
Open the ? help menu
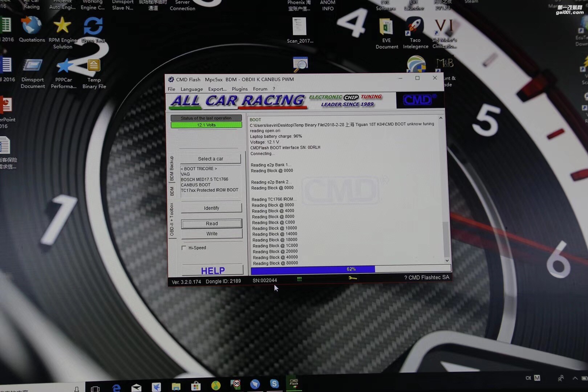(x=274, y=89)
